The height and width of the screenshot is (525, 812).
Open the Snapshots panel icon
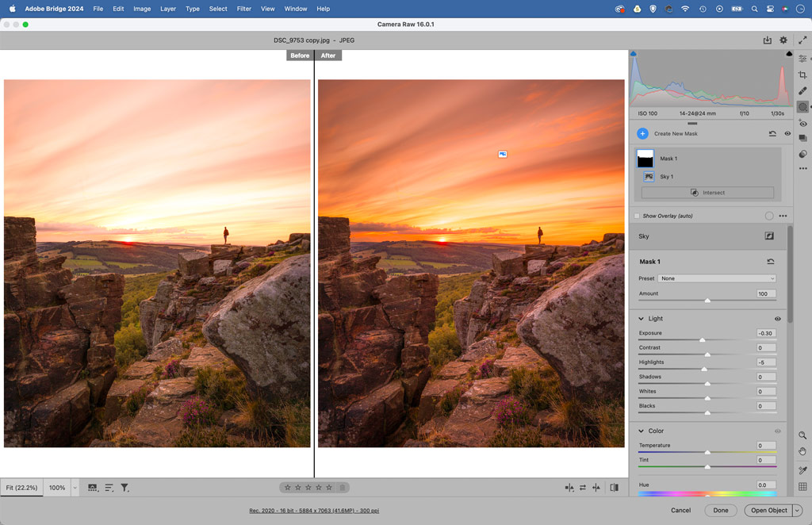802,138
